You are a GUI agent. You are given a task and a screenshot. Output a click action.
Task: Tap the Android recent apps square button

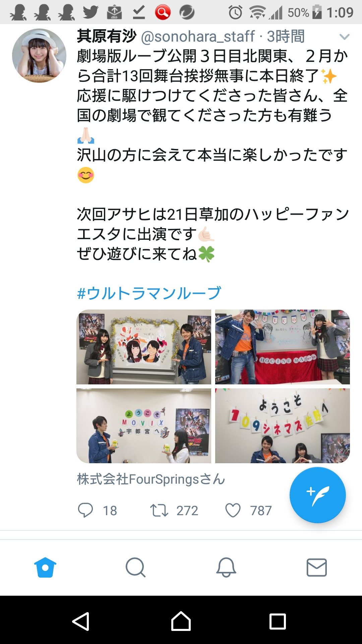[x=278, y=622]
